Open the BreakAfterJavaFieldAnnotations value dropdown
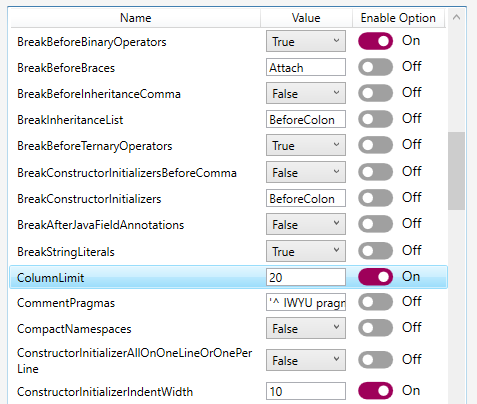 tap(306, 224)
